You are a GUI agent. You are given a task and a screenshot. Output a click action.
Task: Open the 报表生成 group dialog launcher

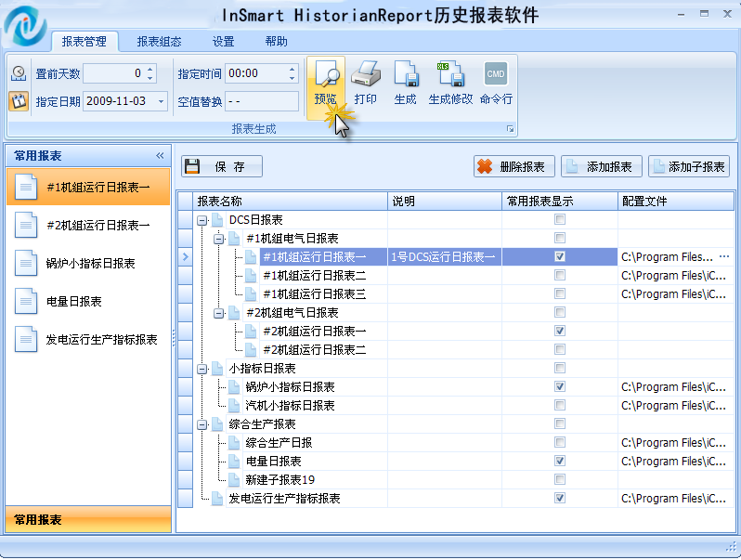[510, 129]
